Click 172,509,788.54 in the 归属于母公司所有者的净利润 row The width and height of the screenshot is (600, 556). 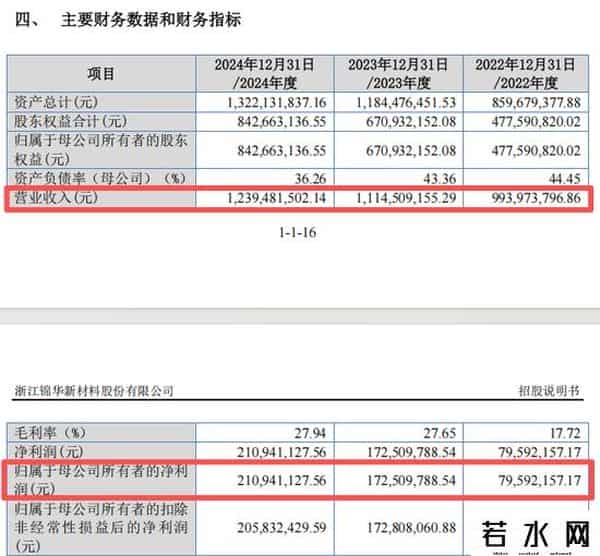pyautogui.click(x=411, y=481)
